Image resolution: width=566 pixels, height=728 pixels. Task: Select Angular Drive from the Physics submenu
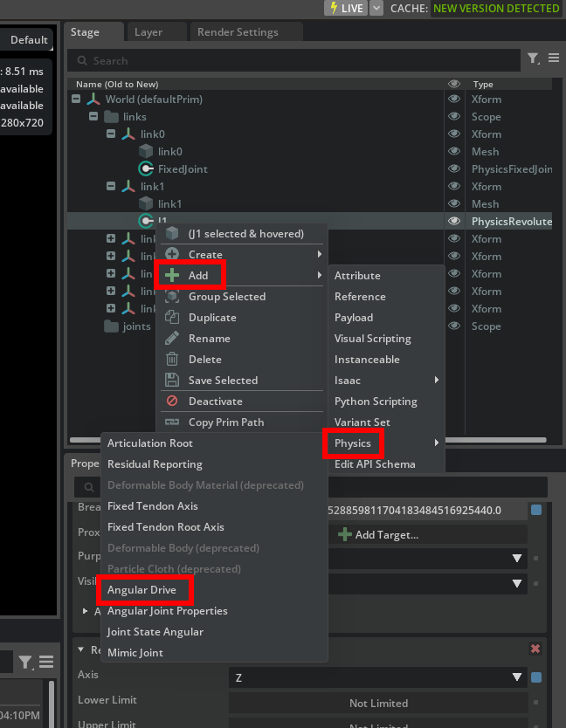tap(141, 590)
